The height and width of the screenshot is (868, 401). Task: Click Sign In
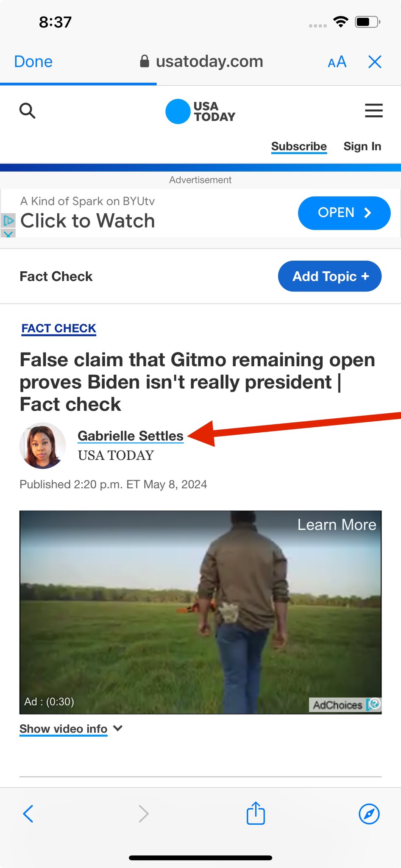362,146
